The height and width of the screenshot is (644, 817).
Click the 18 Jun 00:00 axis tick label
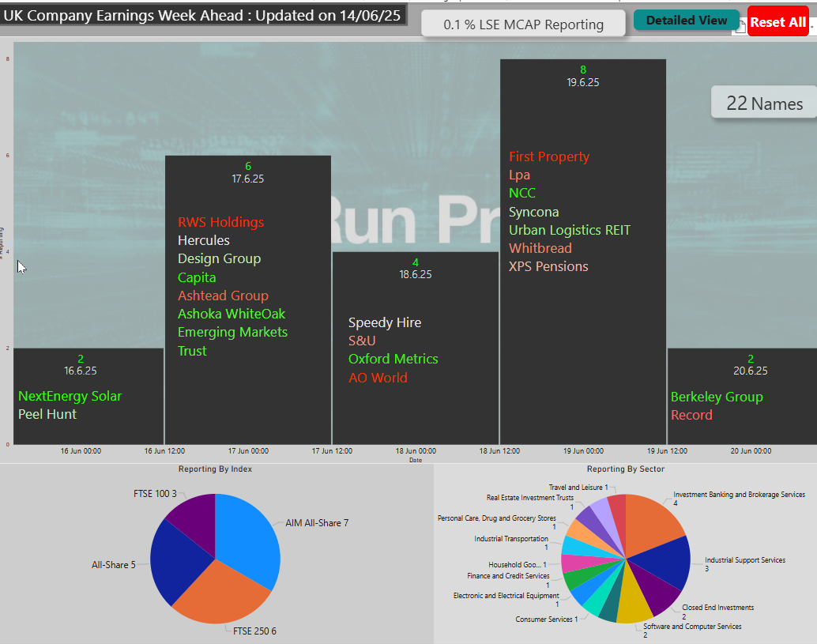pyautogui.click(x=416, y=451)
